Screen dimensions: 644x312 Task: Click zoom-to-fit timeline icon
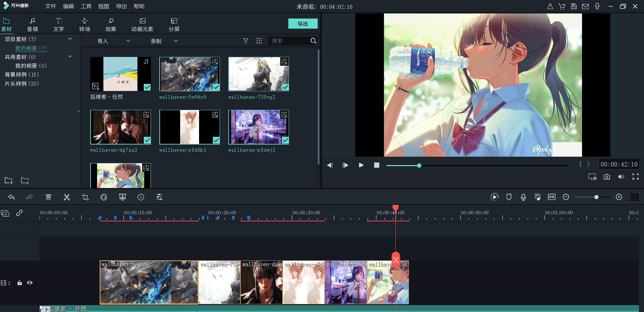point(552,197)
